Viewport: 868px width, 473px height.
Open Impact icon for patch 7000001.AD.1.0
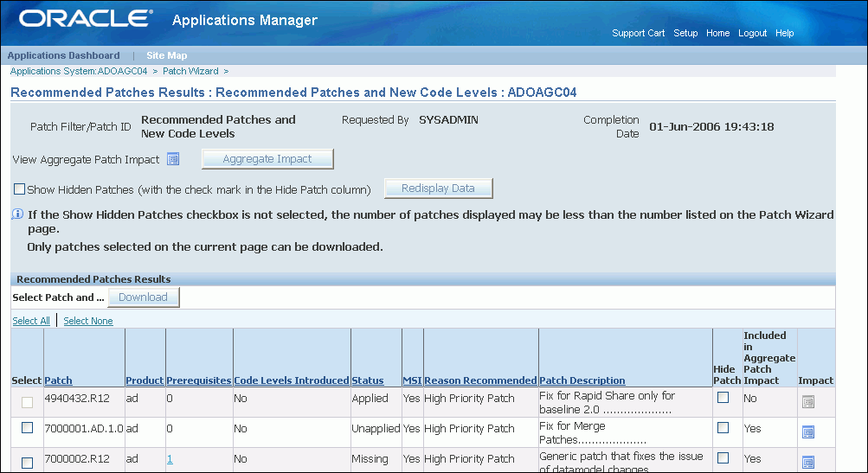pos(808,432)
